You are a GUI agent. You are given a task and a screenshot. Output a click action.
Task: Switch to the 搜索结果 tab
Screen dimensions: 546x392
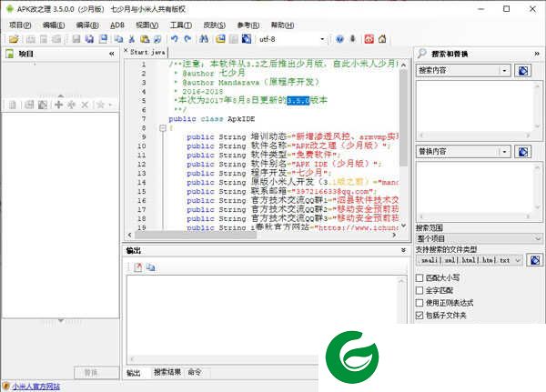click(167, 372)
